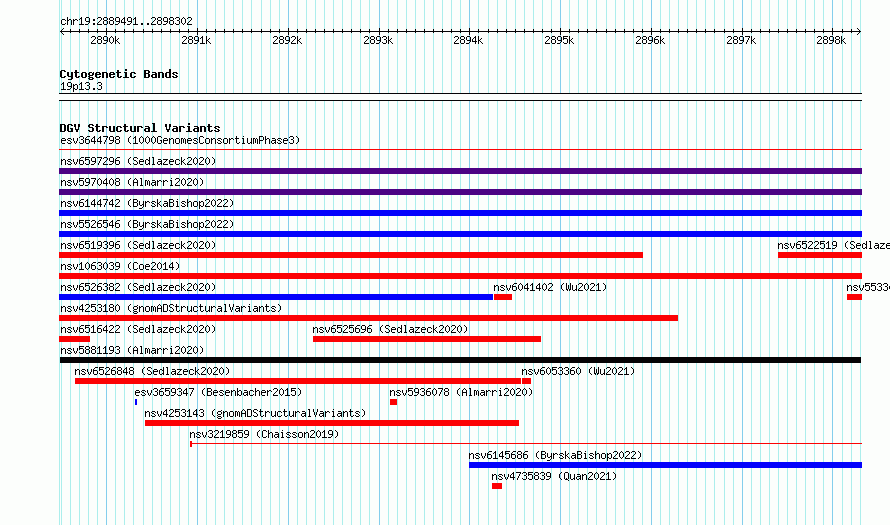
Task: Select the nsv6525696 red bar
Action: coord(427,339)
